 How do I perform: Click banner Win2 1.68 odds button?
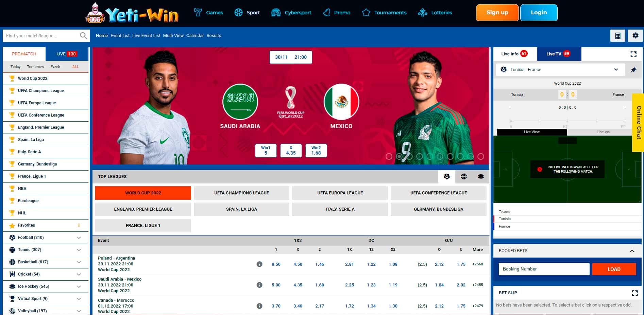(316, 151)
